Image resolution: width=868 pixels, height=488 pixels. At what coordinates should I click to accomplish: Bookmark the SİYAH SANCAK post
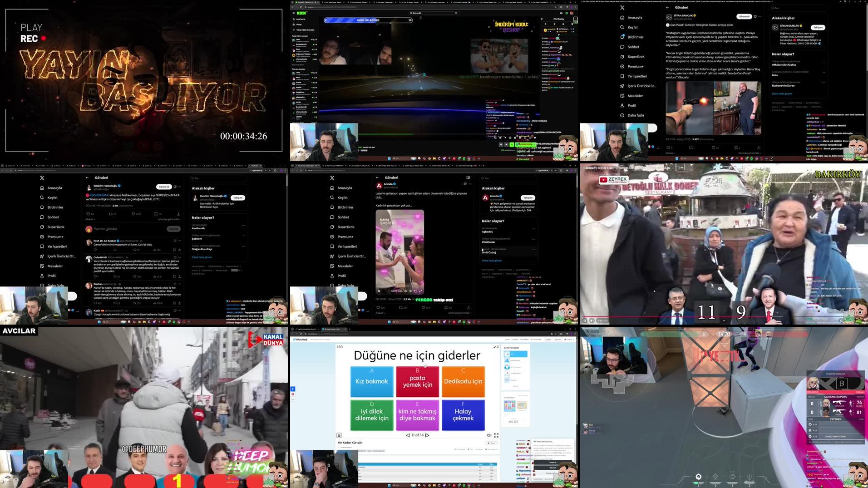point(736,148)
